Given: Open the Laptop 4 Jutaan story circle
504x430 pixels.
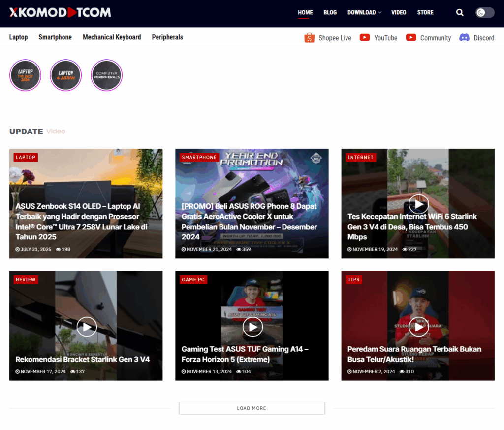Looking at the screenshot, I should coord(65,75).
